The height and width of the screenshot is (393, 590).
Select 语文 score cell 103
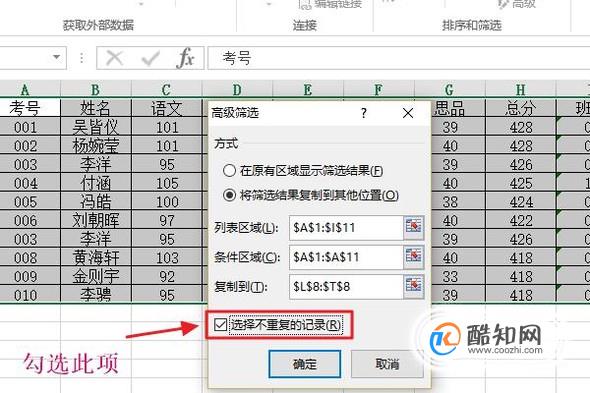pos(167,257)
